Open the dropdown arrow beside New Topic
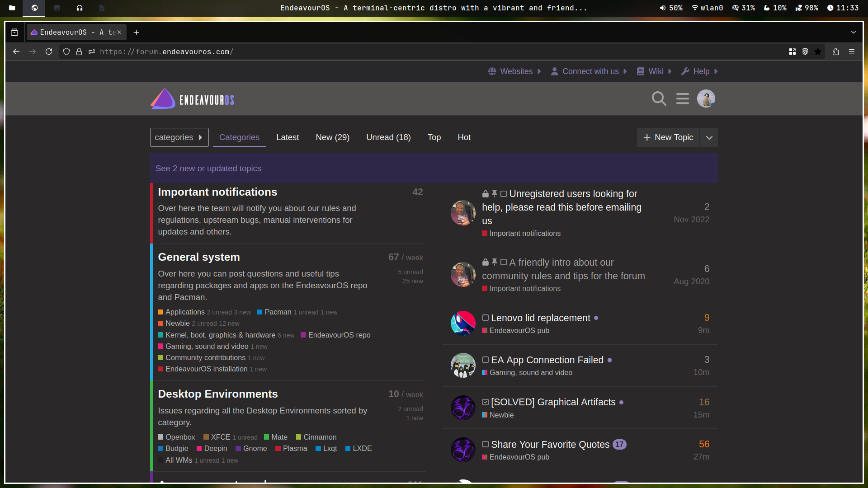 [x=709, y=137]
